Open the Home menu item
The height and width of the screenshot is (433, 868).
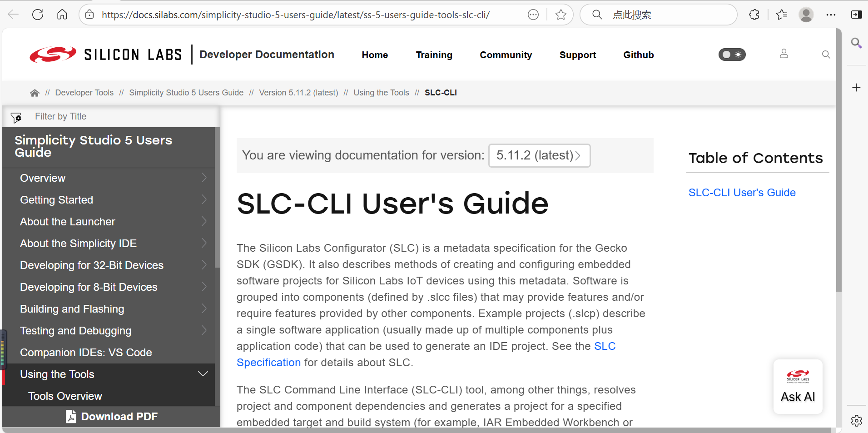coord(375,55)
